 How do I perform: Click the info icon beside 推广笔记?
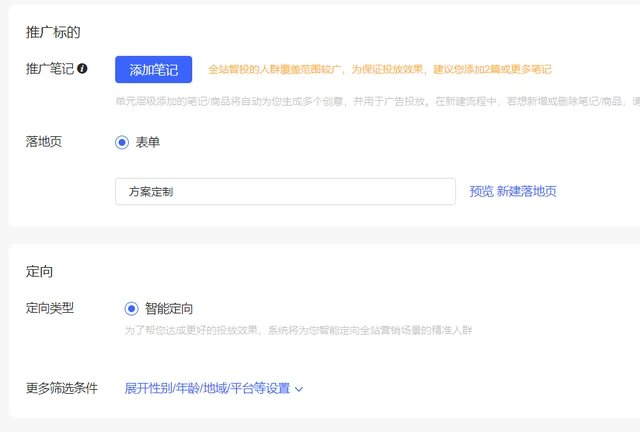click(x=82, y=69)
